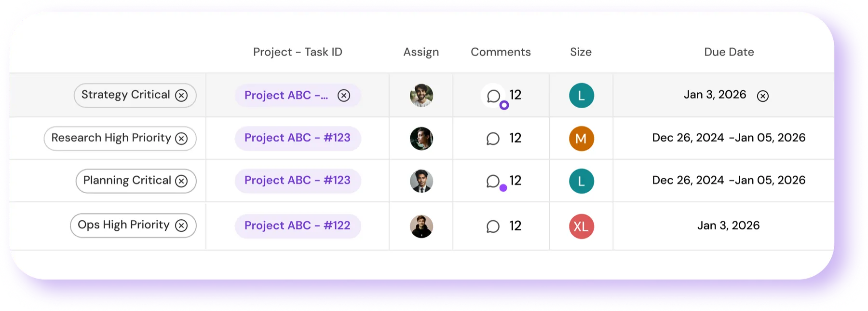Click assignee avatar in Ops High Priority row
The image size is (868, 311).
point(421,226)
